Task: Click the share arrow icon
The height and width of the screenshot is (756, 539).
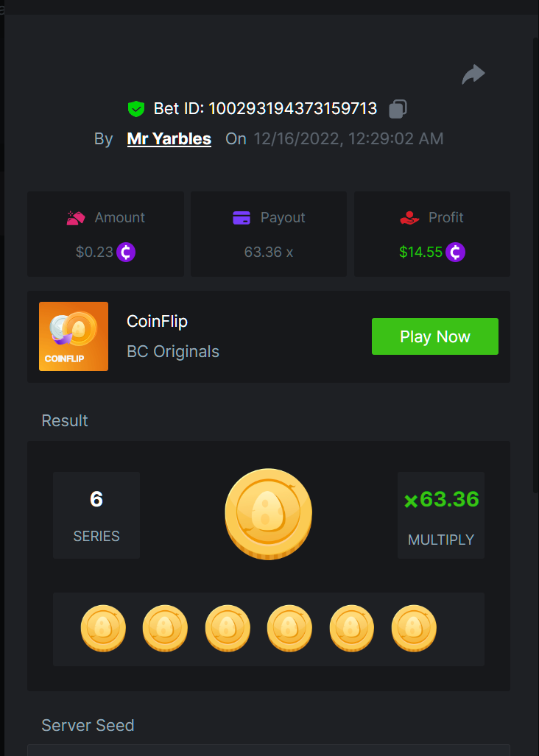Action: pyautogui.click(x=473, y=74)
